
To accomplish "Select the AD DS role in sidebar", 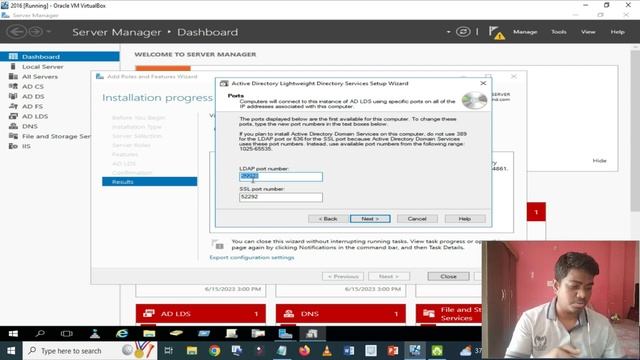I will tap(33, 96).
